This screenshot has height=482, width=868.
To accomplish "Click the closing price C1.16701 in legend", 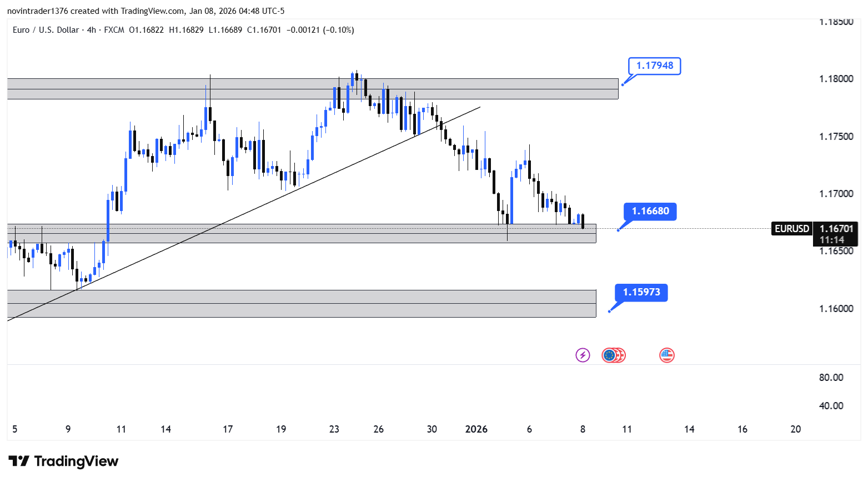I will click(x=264, y=30).
